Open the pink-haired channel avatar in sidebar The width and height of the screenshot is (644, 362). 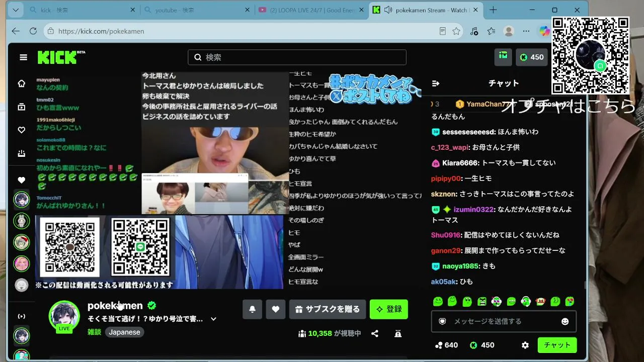(22, 263)
